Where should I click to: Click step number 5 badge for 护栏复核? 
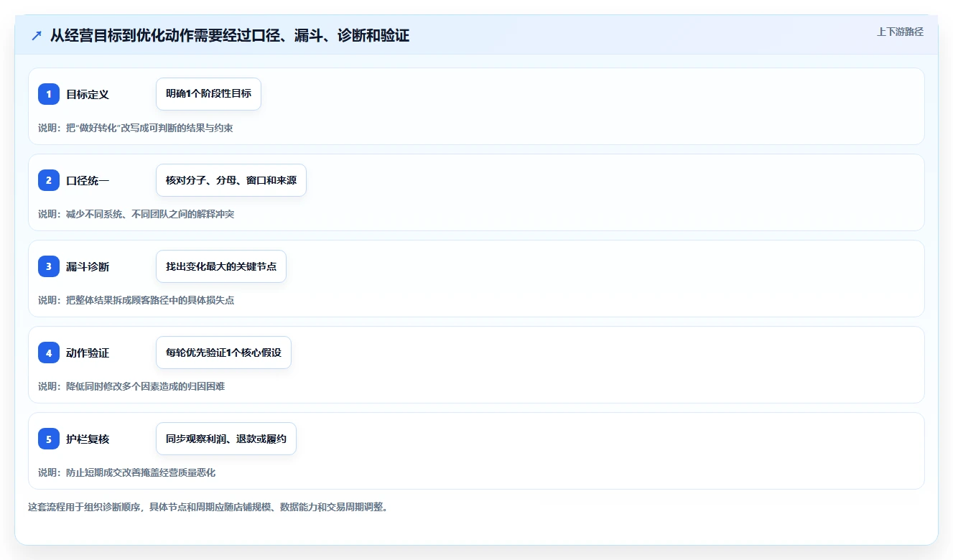coord(49,439)
